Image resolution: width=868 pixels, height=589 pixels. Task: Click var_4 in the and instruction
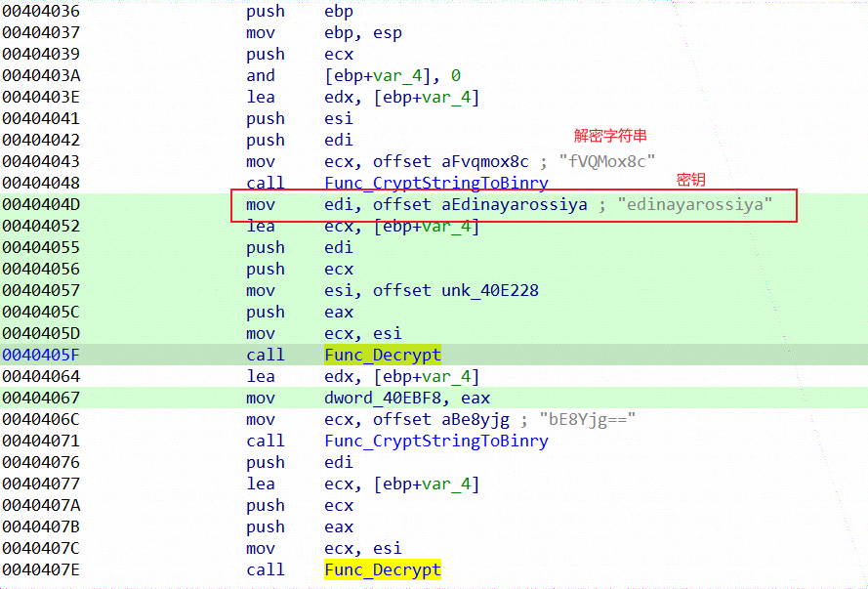(x=397, y=76)
